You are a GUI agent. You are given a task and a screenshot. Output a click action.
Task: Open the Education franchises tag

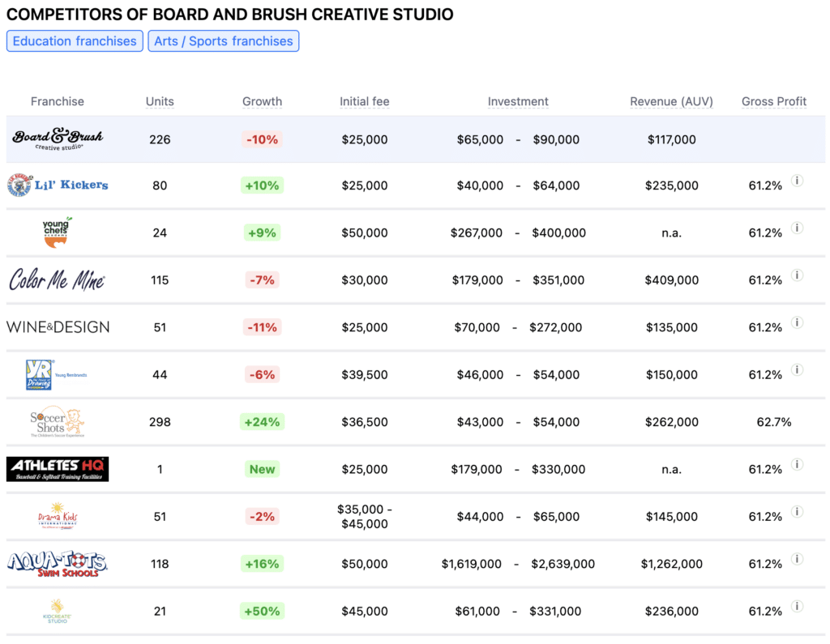(75, 41)
